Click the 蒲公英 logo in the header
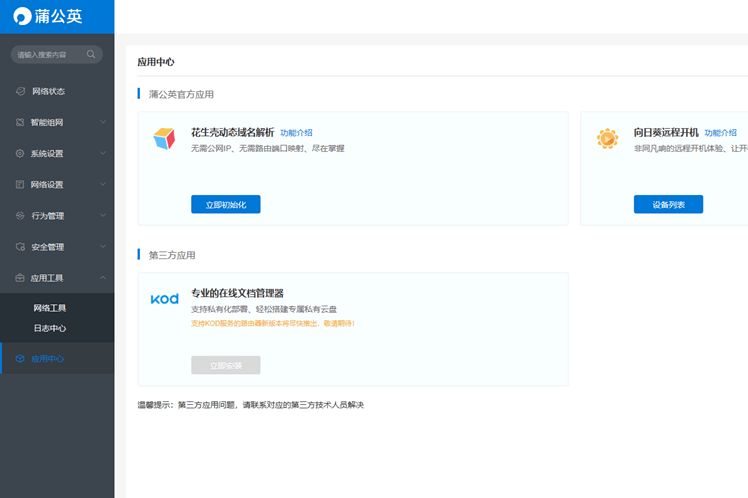The width and height of the screenshot is (748, 498). 47,16
